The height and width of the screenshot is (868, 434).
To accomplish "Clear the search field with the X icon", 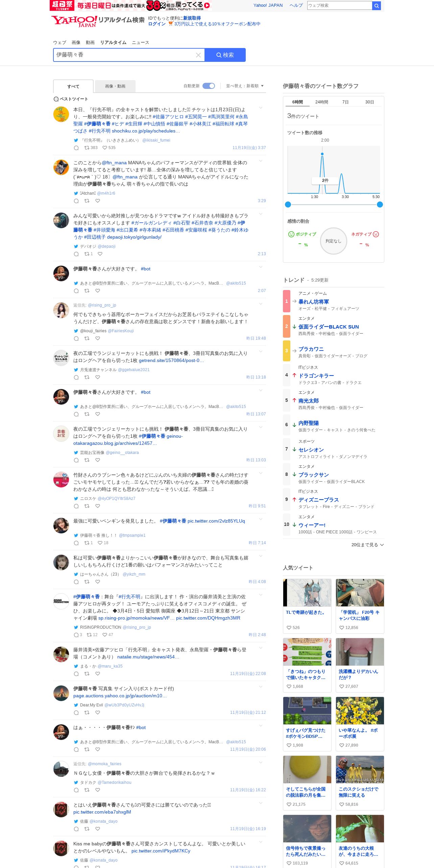I will (x=198, y=55).
